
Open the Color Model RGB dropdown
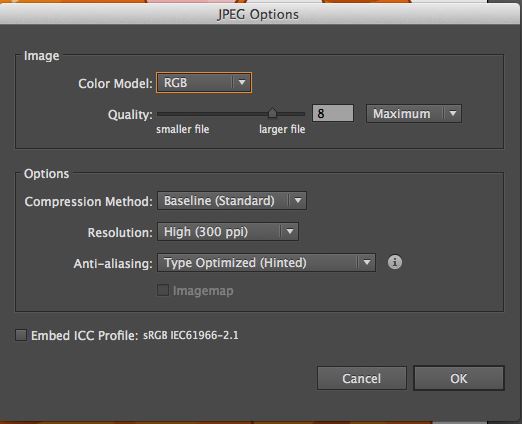tap(204, 83)
